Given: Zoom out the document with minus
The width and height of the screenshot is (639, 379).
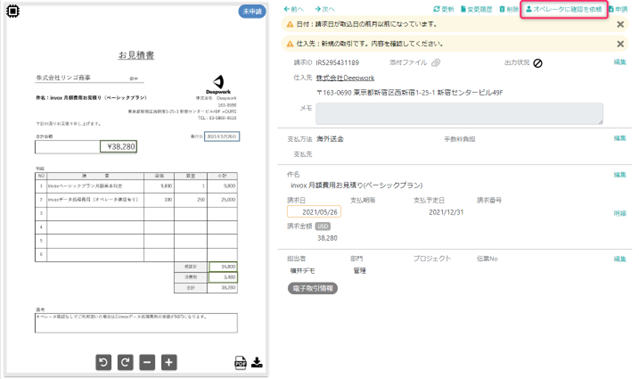Looking at the screenshot, I should coord(147,362).
